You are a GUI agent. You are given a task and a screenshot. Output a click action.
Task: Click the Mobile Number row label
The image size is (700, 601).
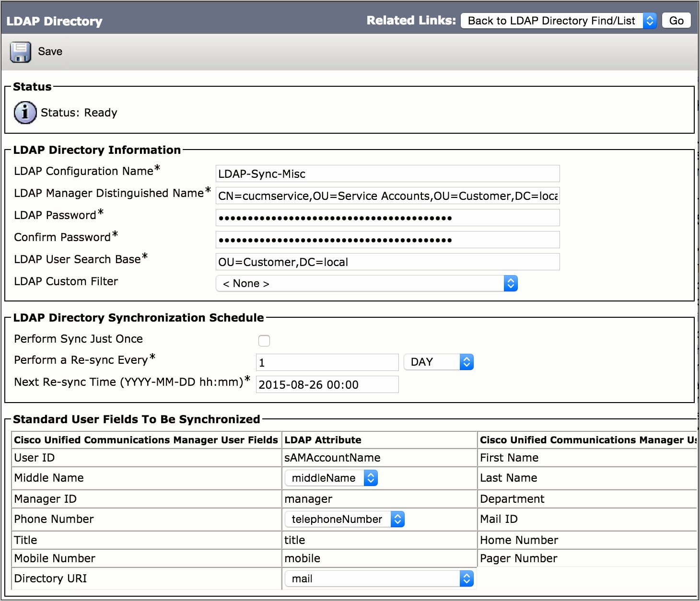tap(55, 558)
